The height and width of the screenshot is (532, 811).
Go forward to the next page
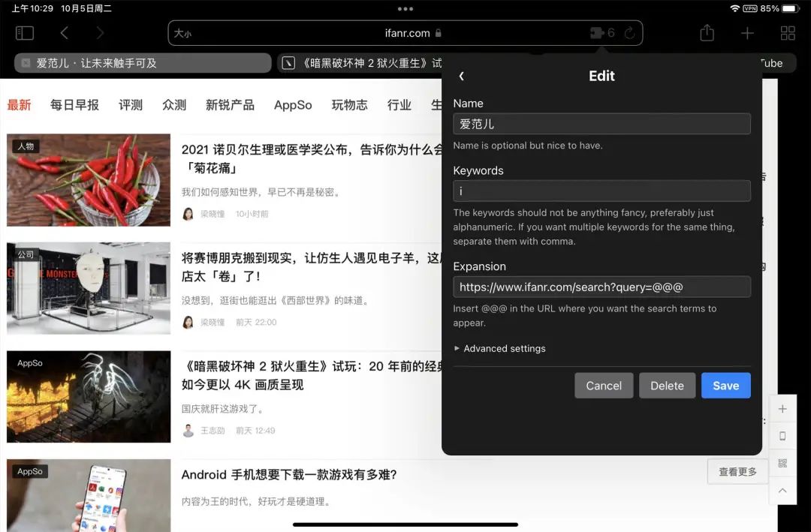tap(101, 33)
